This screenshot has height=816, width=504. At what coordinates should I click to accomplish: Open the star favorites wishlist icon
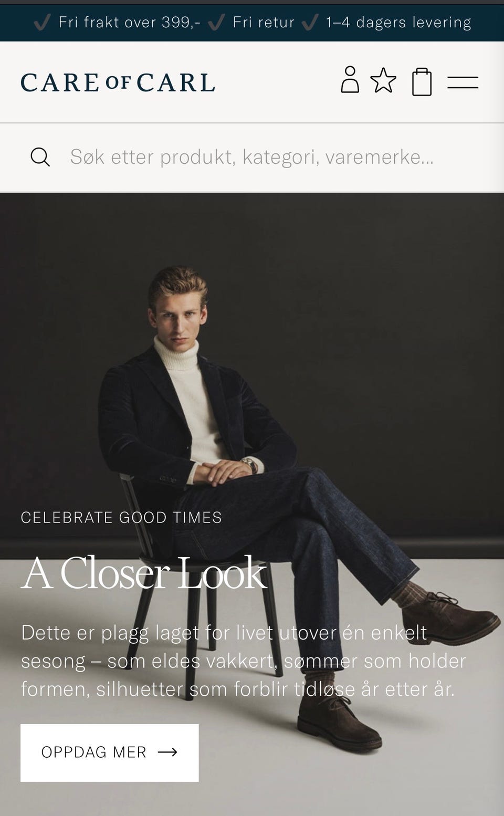point(383,80)
